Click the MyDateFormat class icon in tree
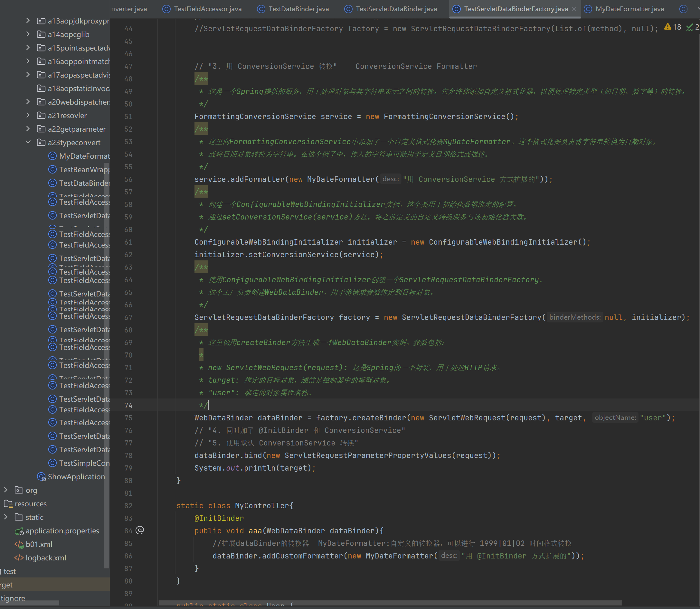700x609 pixels. click(x=52, y=156)
